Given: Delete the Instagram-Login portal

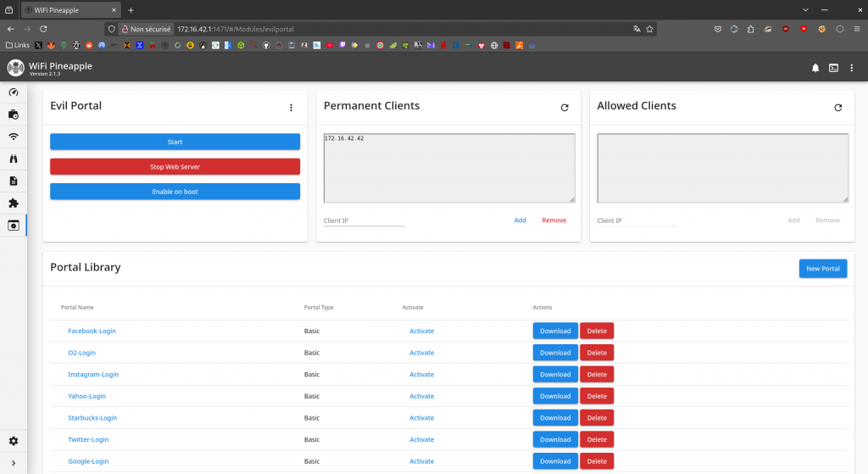Looking at the screenshot, I should click(x=597, y=374).
